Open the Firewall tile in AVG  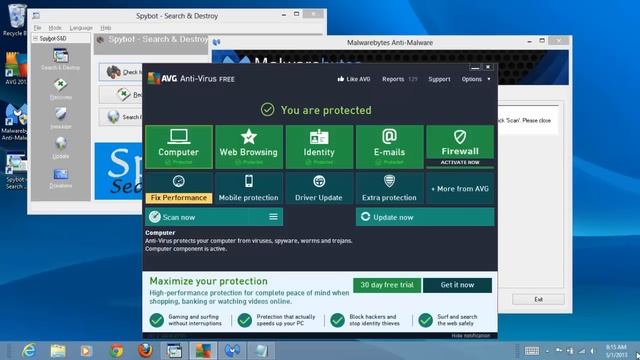click(460, 142)
